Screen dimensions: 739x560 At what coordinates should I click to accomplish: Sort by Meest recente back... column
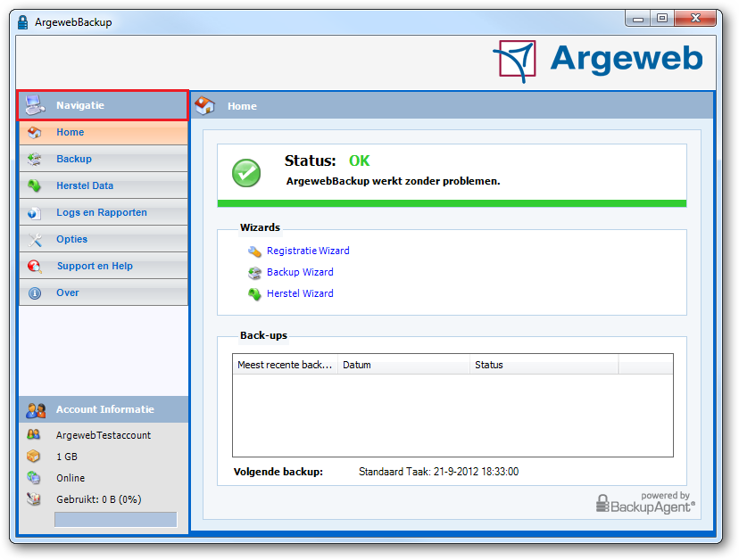285,365
